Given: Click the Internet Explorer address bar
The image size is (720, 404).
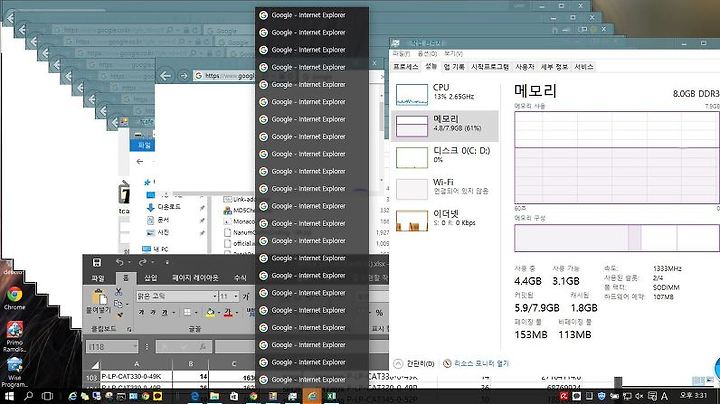Looking at the screenshot, I should click(224, 76).
